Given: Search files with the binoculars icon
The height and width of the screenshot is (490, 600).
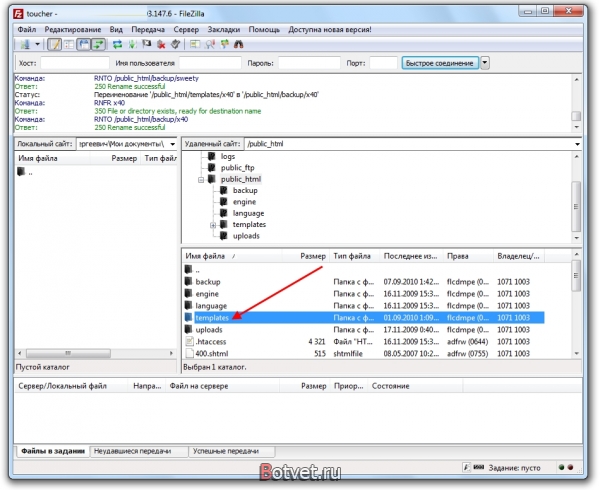Looking at the screenshot, I should tap(239, 44).
